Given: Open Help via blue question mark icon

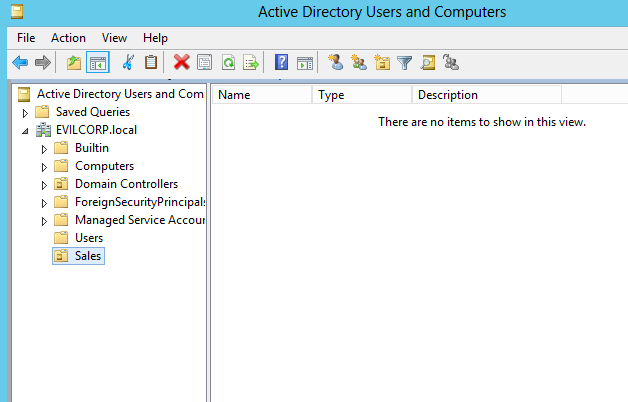Looking at the screenshot, I should click(x=282, y=62).
